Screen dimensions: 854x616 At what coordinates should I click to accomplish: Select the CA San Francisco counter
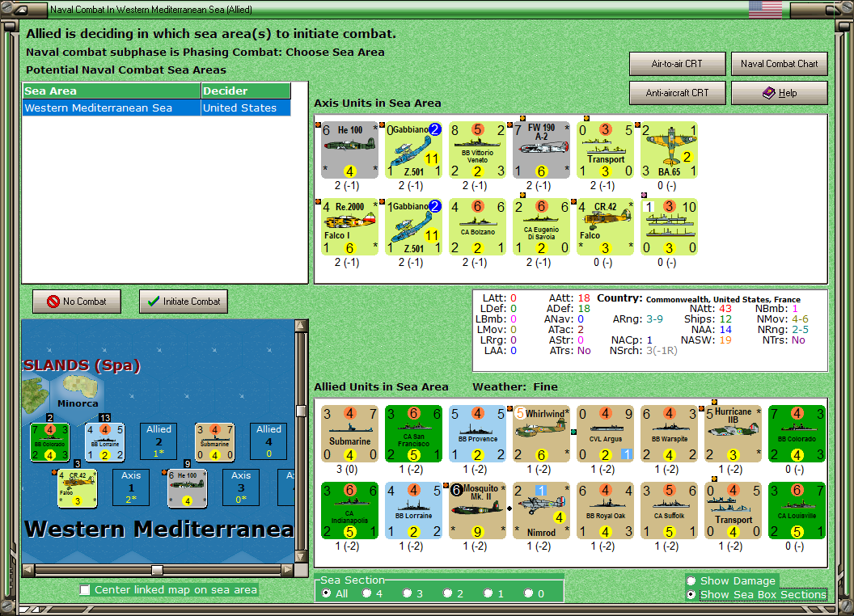click(413, 433)
